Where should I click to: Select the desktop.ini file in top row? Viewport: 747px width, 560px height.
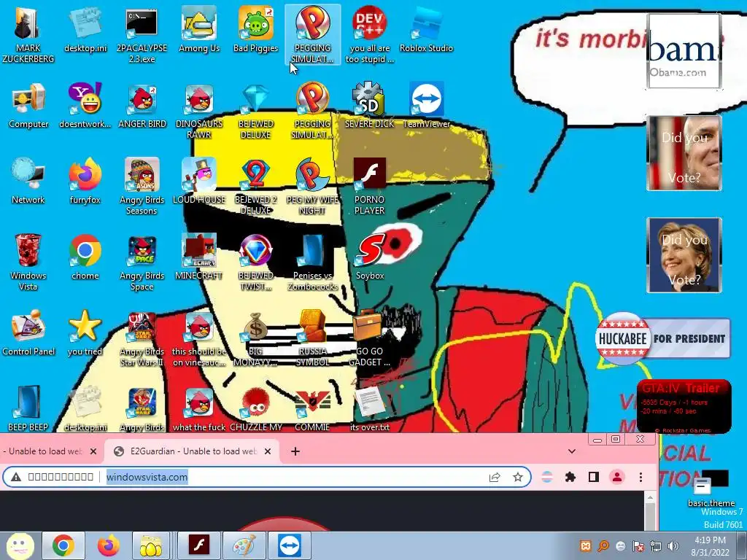85,29
